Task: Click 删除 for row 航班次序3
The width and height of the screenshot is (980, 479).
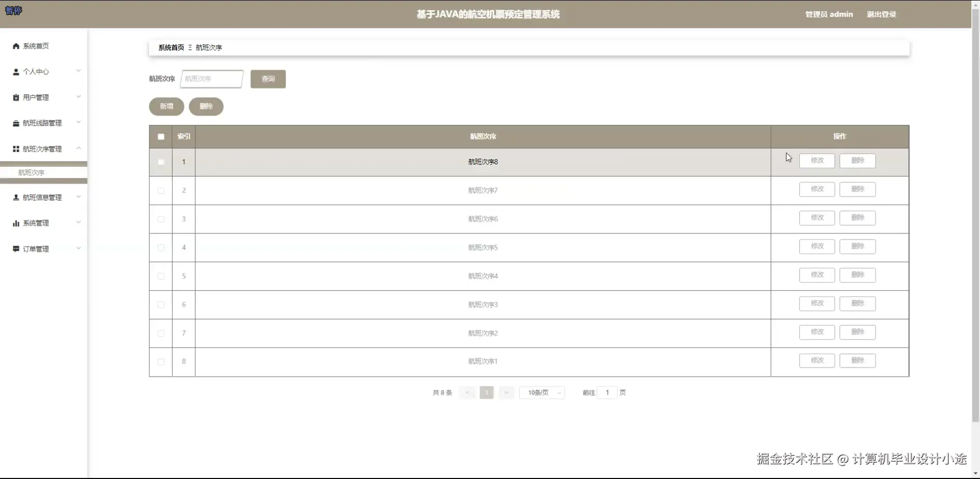Action: coord(858,303)
